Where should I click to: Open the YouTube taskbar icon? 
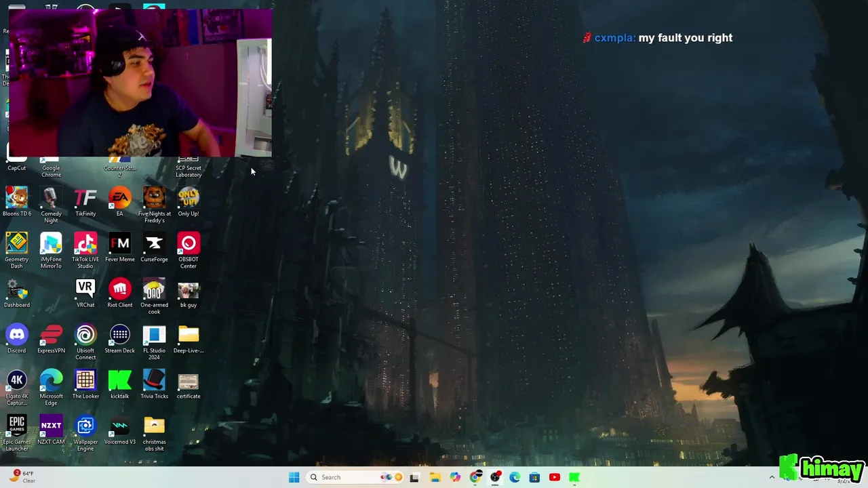point(555,477)
